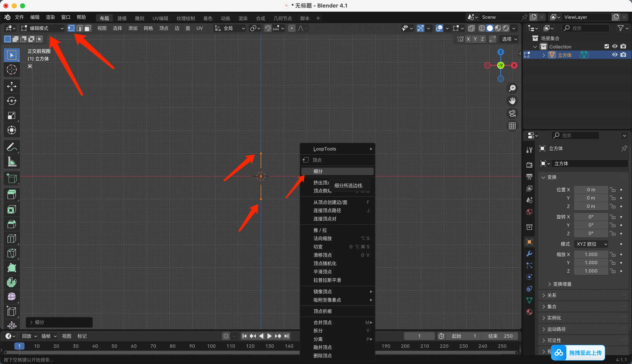Toggle the snapping magnet button
Image resolution: width=632 pixels, height=364 pixels.
coord(268,28)
